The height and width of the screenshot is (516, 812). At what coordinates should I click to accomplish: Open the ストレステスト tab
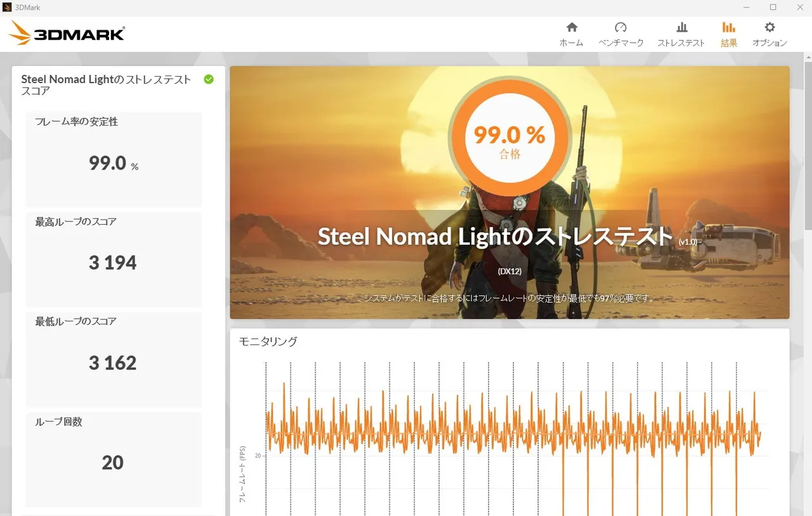(x=681, y=34)
